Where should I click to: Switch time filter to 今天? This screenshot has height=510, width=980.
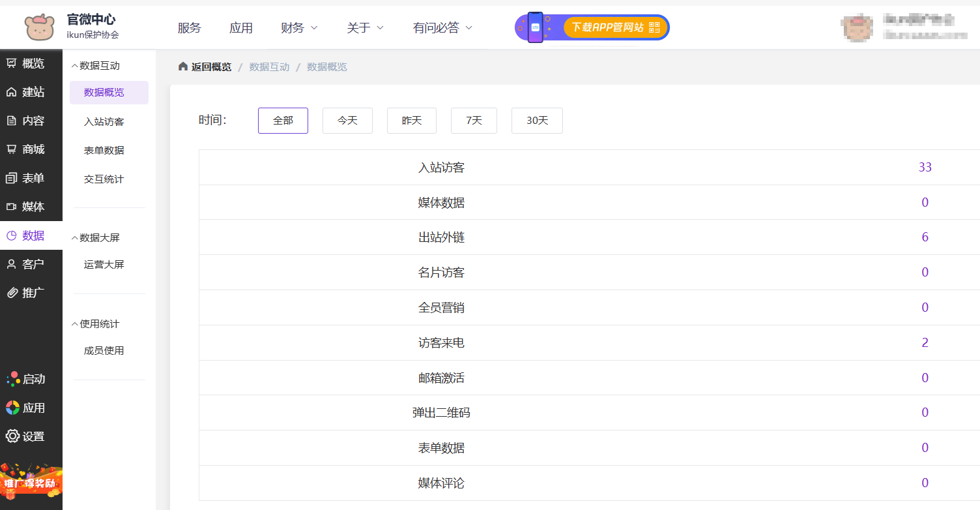(347, 121)
